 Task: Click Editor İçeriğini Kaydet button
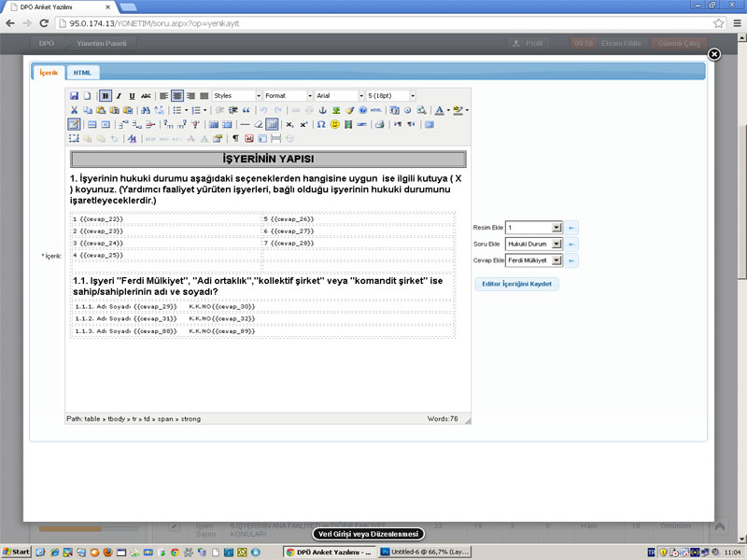point(516,284)
